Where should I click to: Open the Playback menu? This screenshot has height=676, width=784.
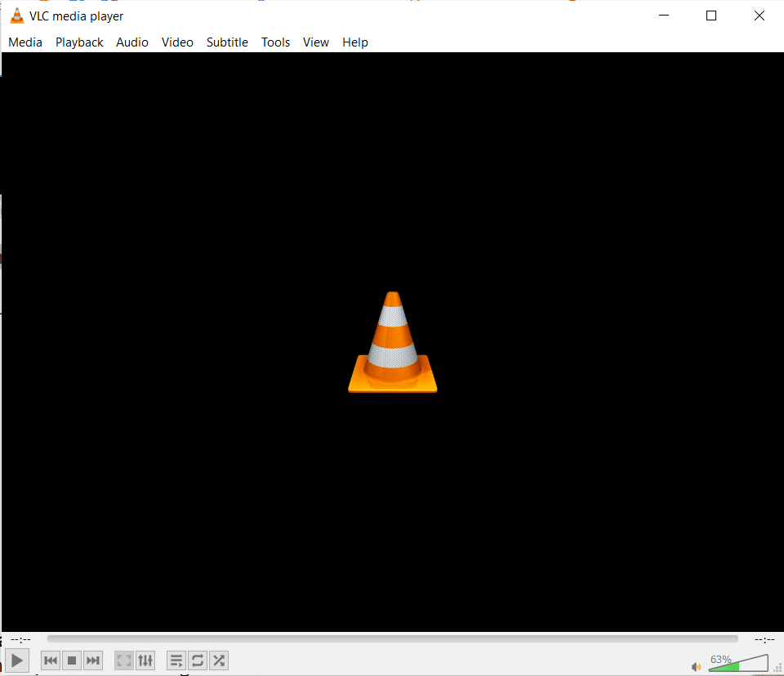click(x=79, y=42)
